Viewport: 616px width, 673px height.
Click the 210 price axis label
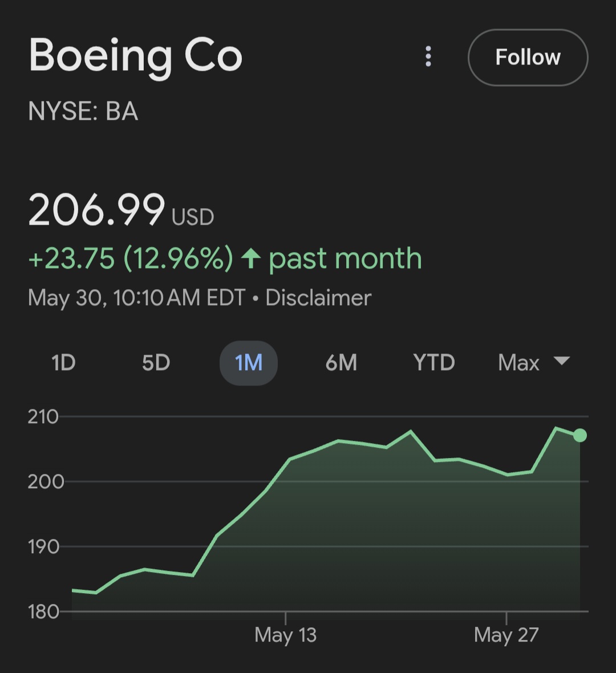43,417
